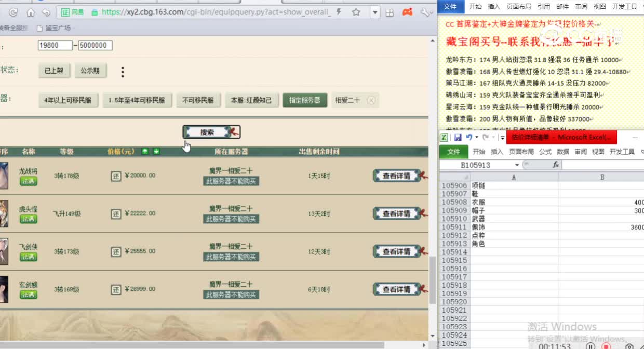Stop the screen recording
The image size is (644, 349).
[x=606, y=346]
